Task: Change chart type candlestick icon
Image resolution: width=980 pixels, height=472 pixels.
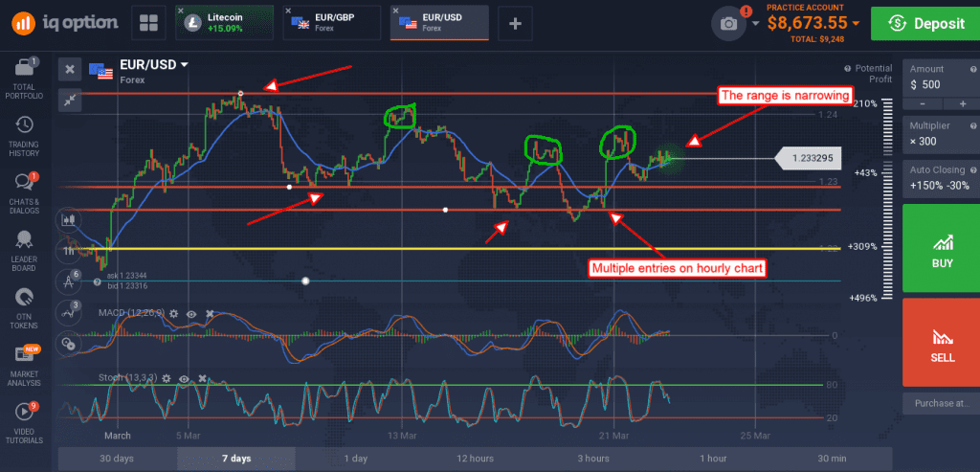Action: tap(68, 220)
